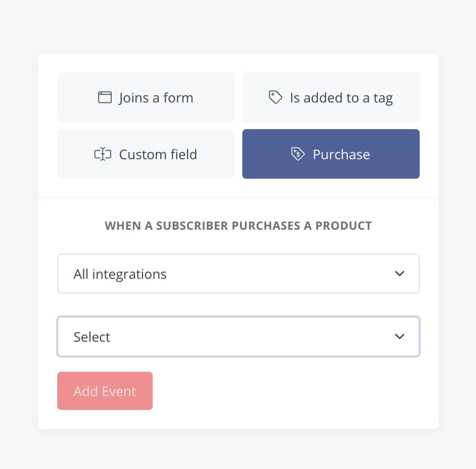Choose the Is added to a tag trigger
The width and height of the screenshot is (476, 469).
click(331, 97)
